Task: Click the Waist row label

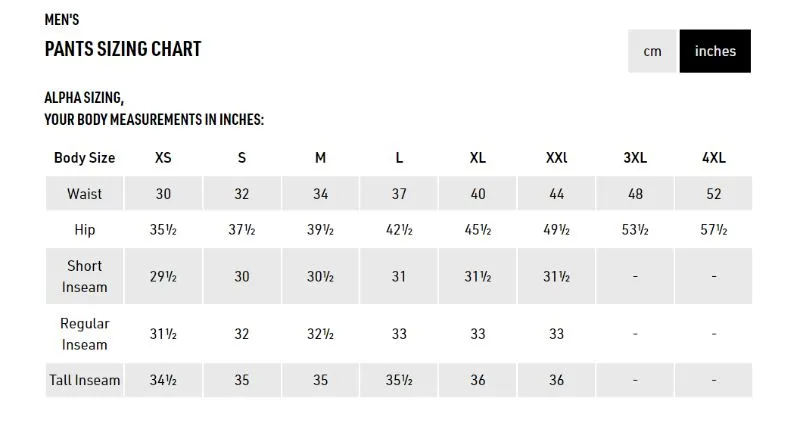Action: [85, 194]
